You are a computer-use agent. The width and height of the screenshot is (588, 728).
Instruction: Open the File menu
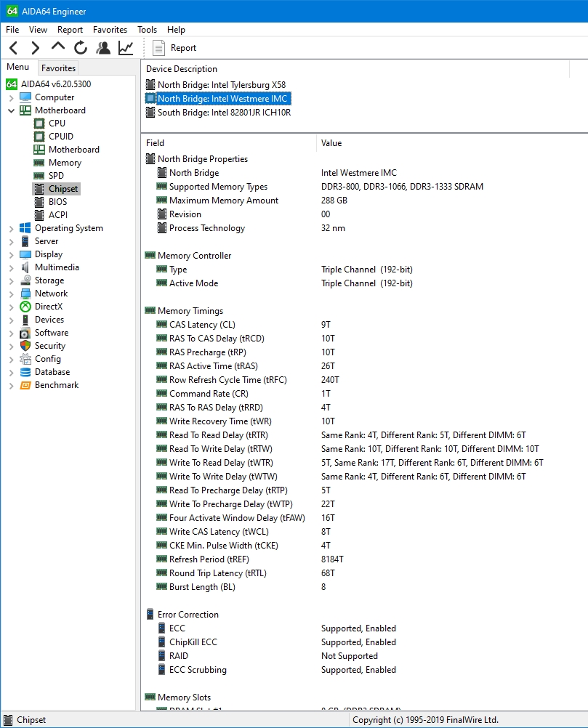pyautogui.click(x=12, y=30)
